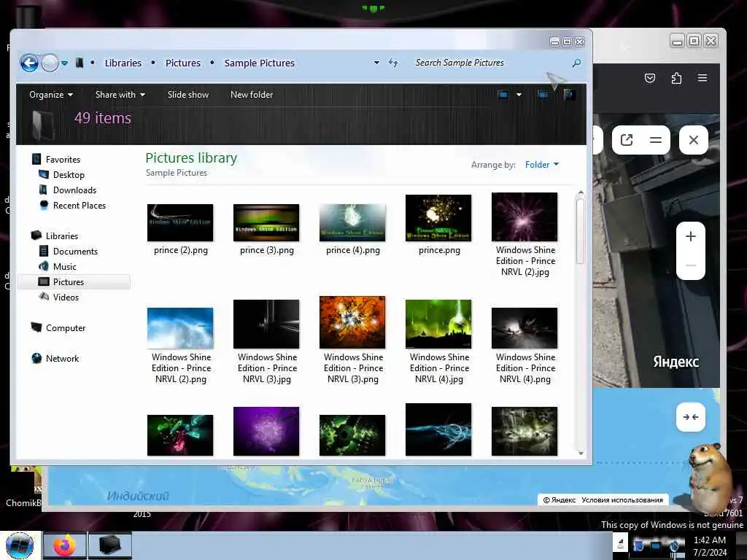This screenshot has height=560, width=747.
Task: Click the scrollbar down arrow in file list
Action: 580,453
